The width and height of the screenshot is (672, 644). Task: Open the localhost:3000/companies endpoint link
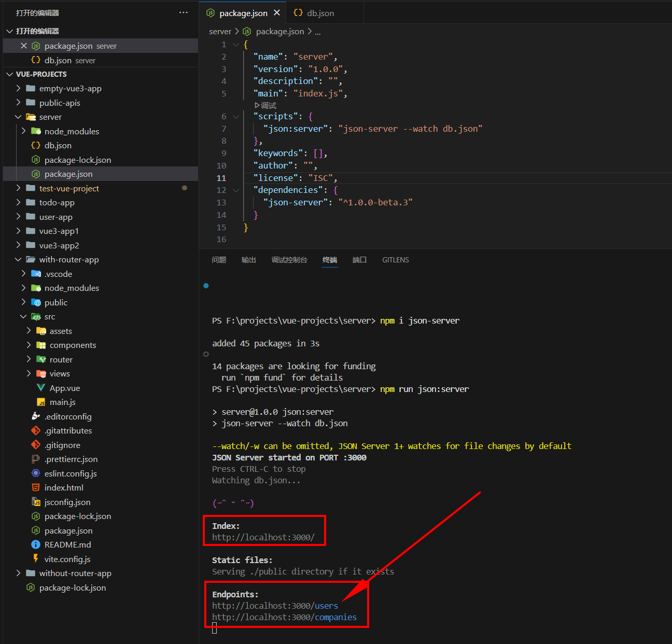[284, 617]
